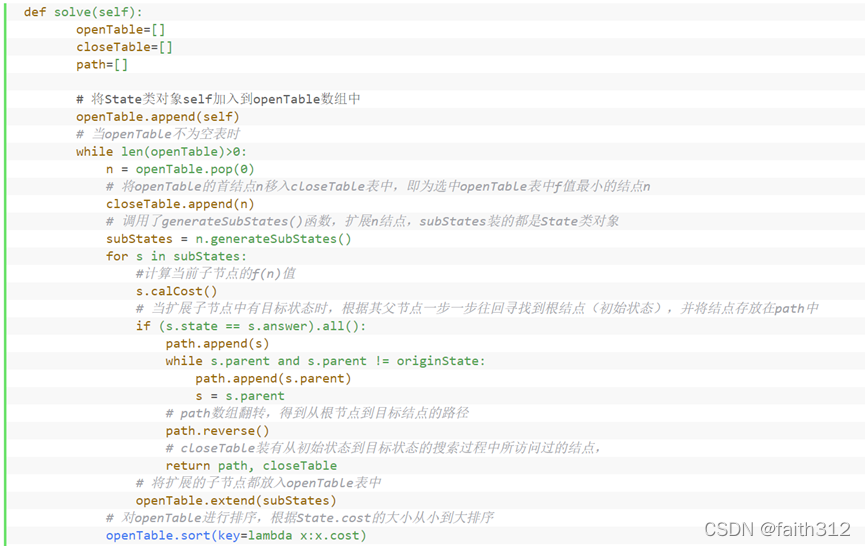Click the 'path.reverse()' line

tap(217, 431)
